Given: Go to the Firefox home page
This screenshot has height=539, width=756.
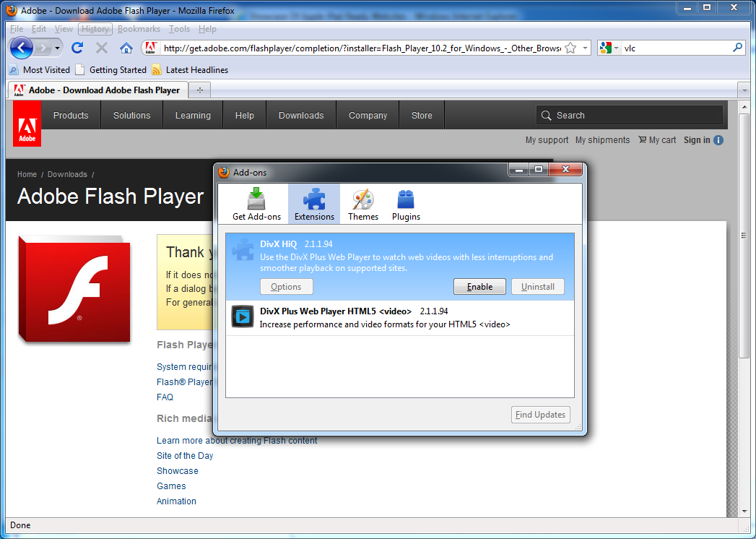Looking at the screenshot, I should tap(126, 48).
